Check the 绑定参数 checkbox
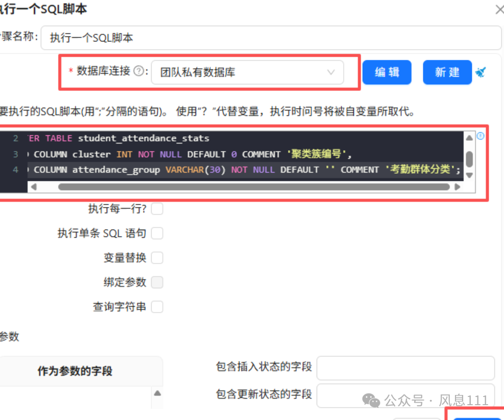Viewport: 504px width, 420px height. coord(157,283)
